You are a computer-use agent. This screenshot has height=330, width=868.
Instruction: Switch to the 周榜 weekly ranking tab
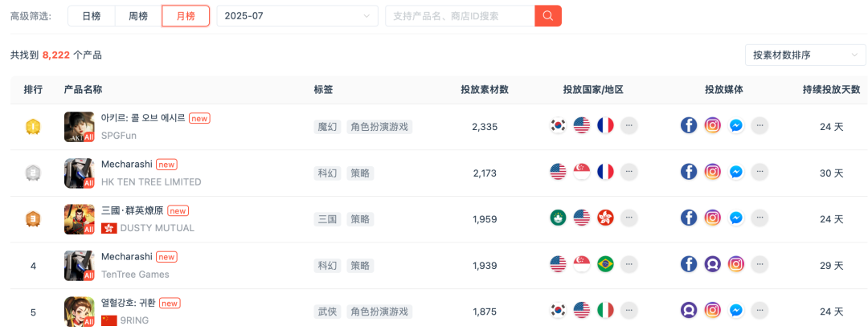(138, 16)
